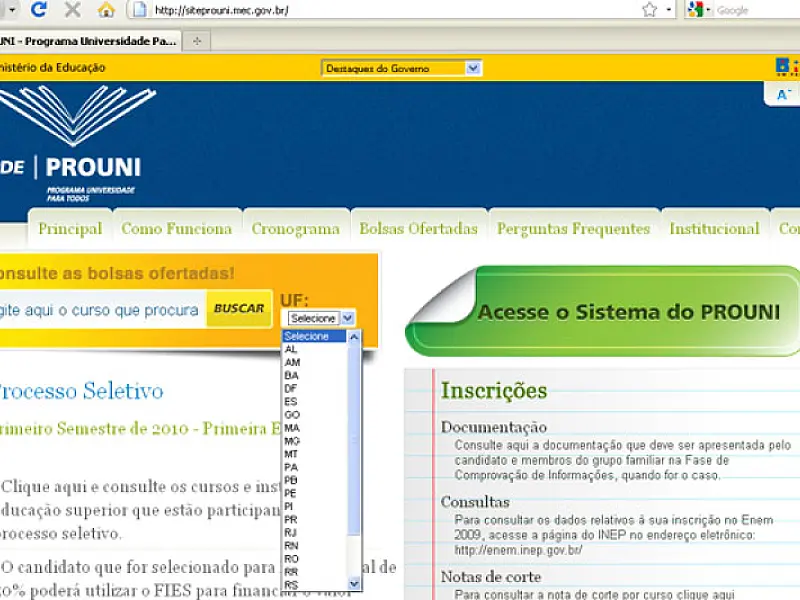The width and height of the screenshot is (800, 600).
Task: Select PR in the UF list
Action: (315, 519)
